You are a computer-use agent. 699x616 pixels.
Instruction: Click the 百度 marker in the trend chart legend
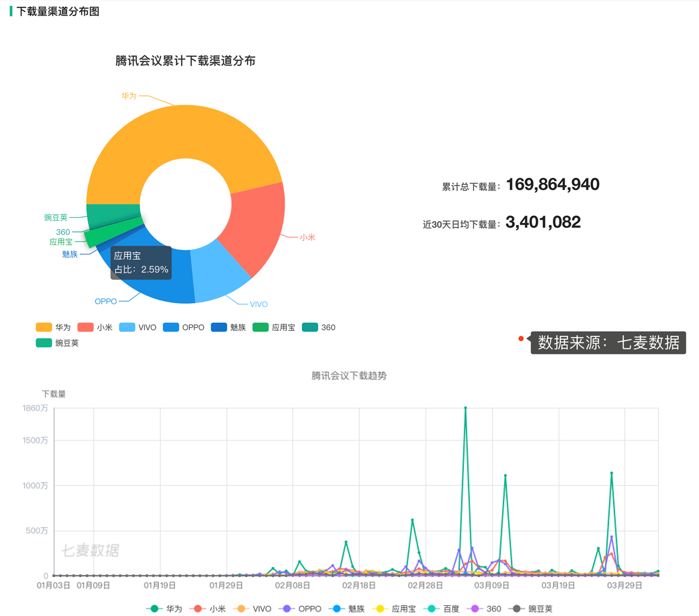point(433,608)
